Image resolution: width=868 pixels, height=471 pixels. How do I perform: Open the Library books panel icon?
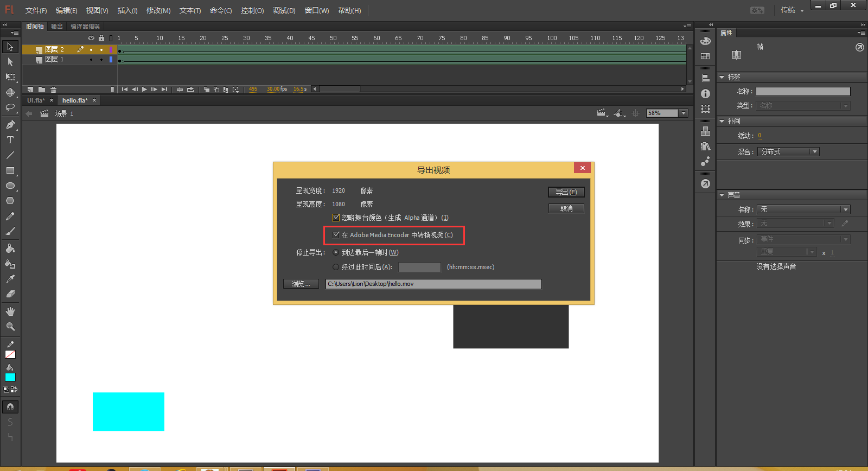coord(705,147)
